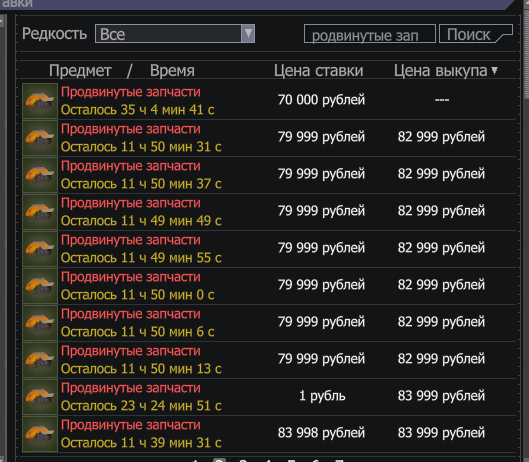Image resolution: width=529 pixels, height=462 pixels.
Task: Select row with 50 мин 6 с remaining
Action: click(269, 323)
